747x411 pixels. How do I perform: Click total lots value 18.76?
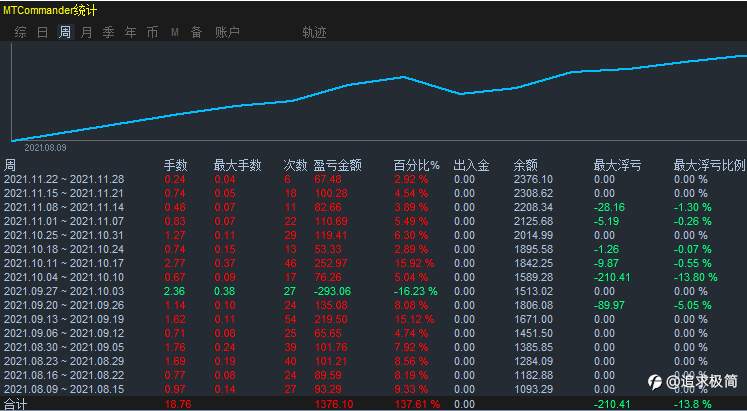click(x=178, y=405)
